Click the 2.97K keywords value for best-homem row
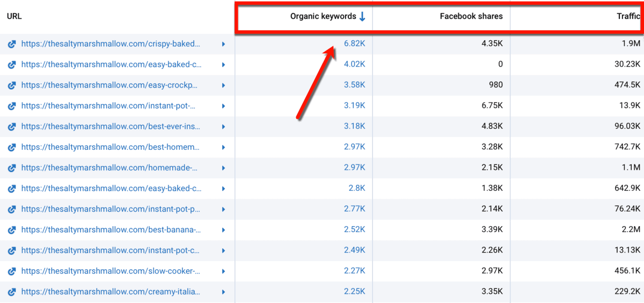The height and width of the screenshot is (303, 644). coord(355,147)
